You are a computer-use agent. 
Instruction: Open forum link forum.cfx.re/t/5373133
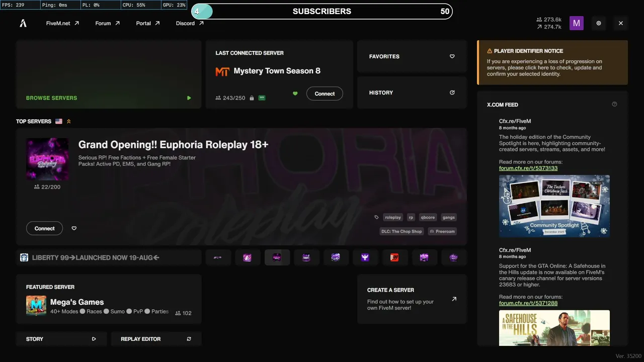pos(528,168)
